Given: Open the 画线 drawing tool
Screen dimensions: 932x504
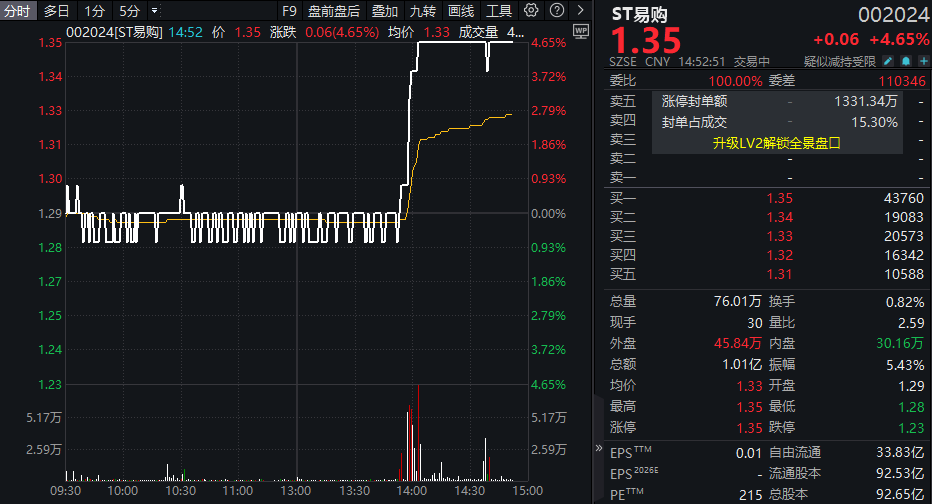Looking at the screenshot, I should click(x=461, y=11).
